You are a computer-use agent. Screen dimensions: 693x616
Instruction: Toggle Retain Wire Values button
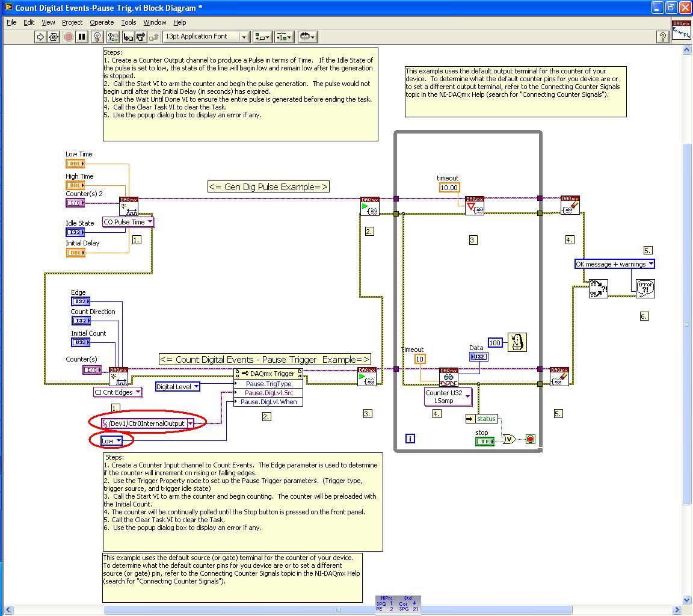[x=112, y=37]
